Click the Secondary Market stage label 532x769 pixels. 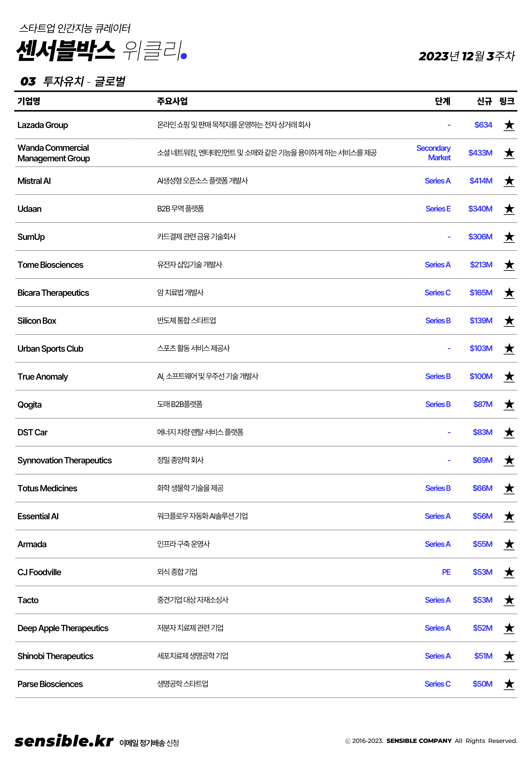coord(433,153)
